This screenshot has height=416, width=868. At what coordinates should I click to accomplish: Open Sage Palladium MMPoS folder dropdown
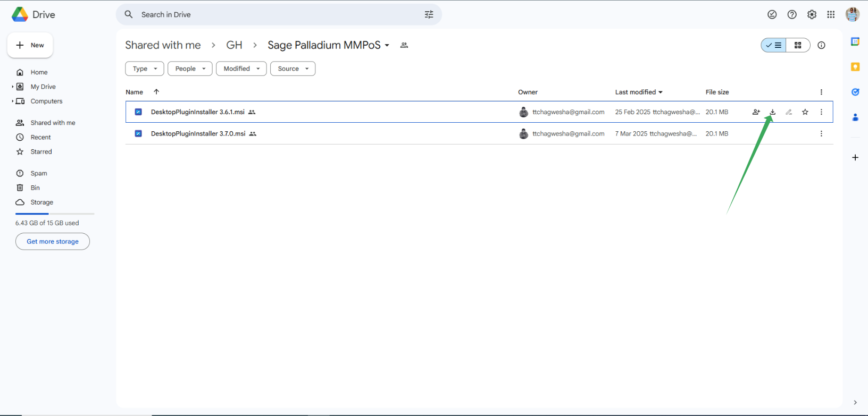pyautogui.click(x=387, y=46)
